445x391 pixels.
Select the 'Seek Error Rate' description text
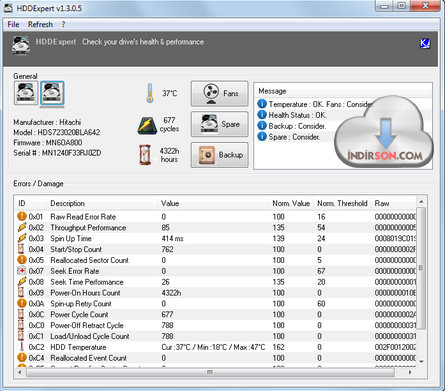(x=75, y=271)
